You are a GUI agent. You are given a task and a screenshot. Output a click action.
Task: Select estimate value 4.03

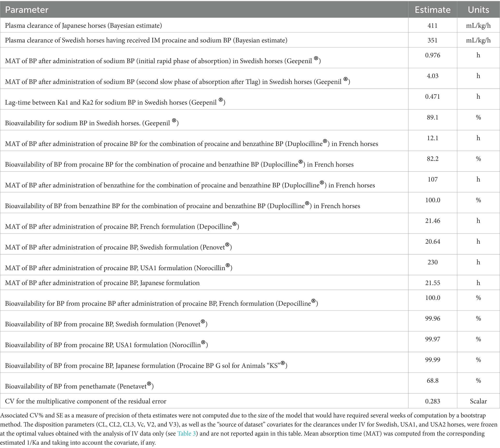tap(433, 76)
